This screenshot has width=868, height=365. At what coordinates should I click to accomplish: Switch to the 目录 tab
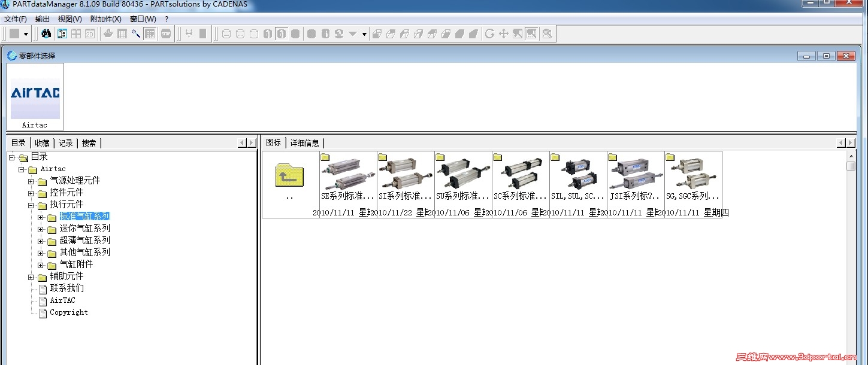tap(19, 142)
